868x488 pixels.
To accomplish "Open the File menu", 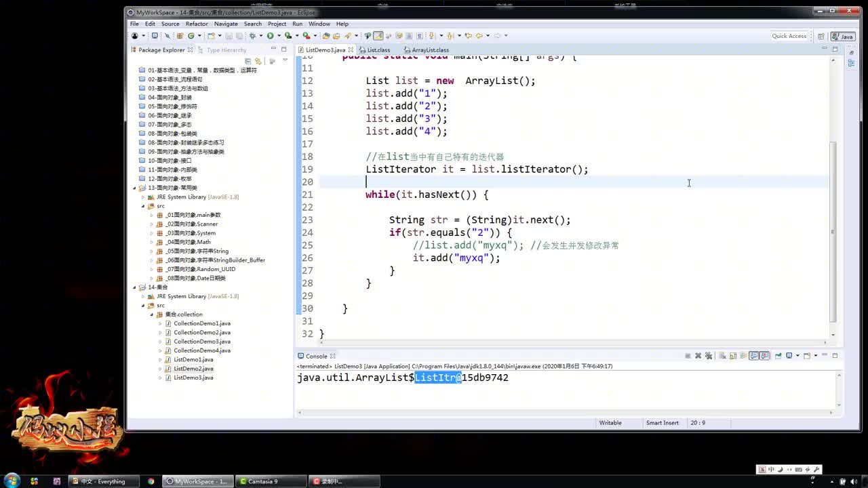I will [134, 24].
